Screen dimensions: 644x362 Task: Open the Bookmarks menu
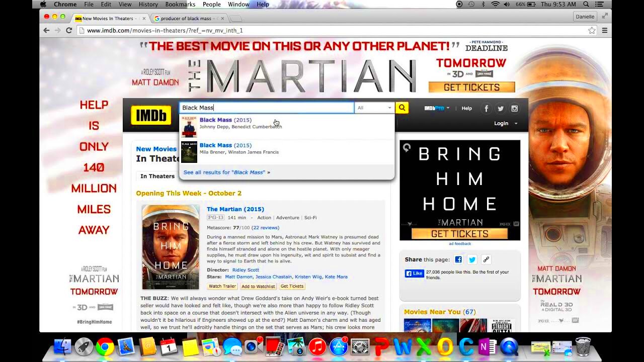(x=180, y=4)
